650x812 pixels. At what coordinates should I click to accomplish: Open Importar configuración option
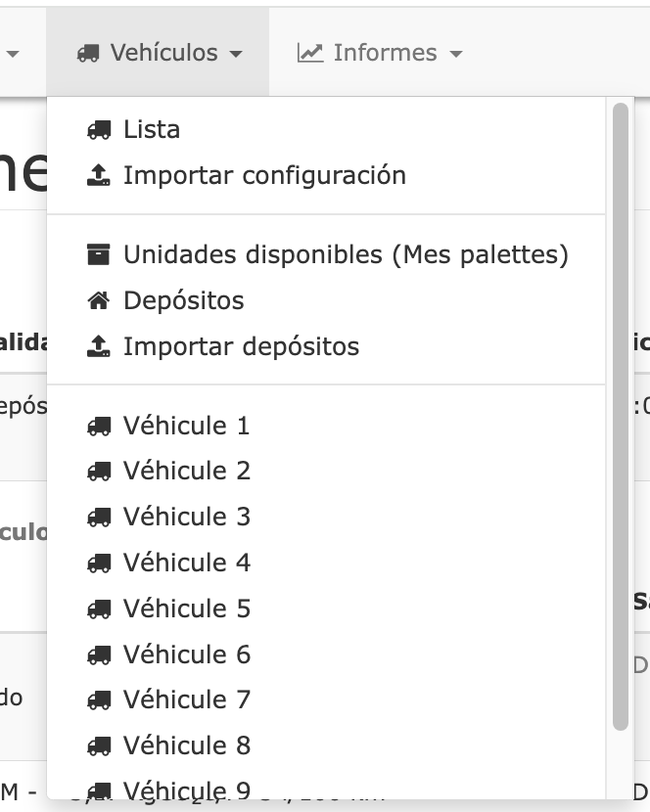264,176
